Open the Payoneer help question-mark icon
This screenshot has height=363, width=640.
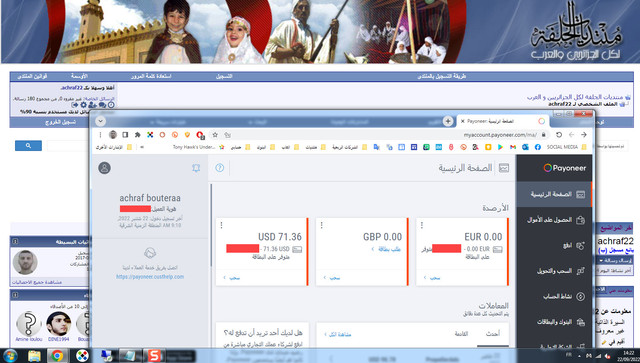click(x=220, y=168)
